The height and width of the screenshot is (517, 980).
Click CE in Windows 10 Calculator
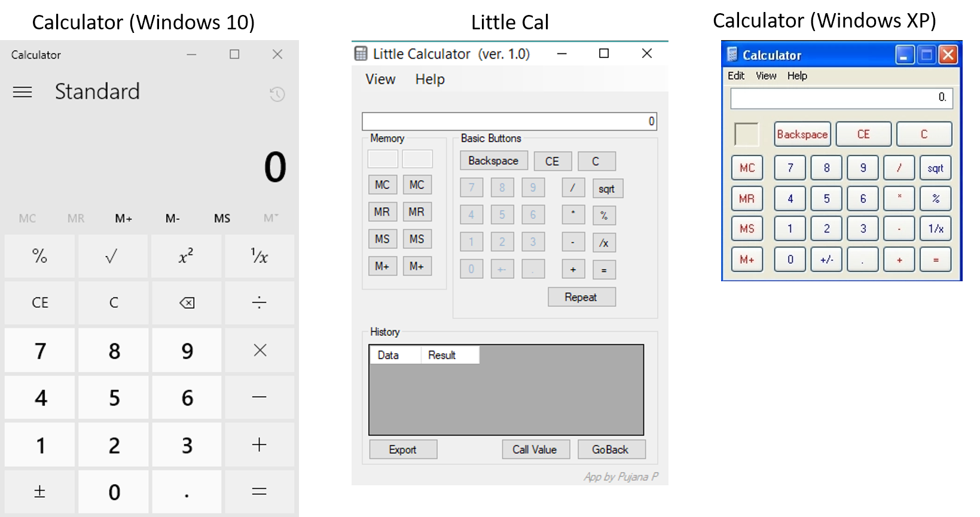[x=39, y=303]
